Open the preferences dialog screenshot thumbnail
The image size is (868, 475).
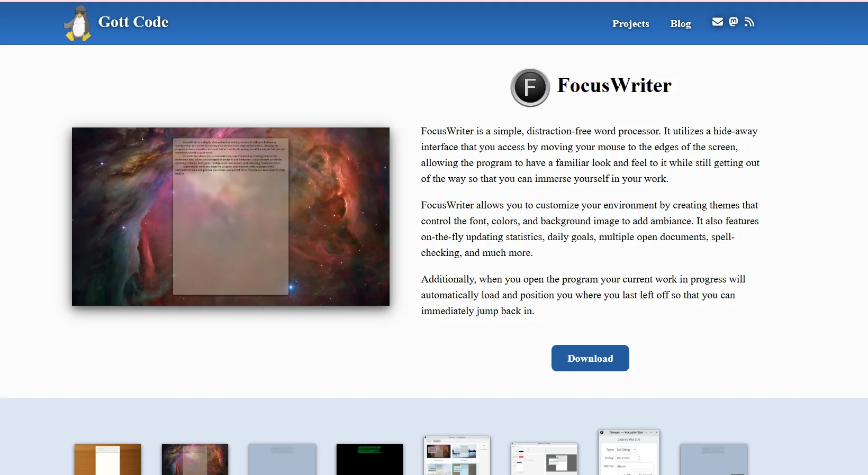(544, 458)
